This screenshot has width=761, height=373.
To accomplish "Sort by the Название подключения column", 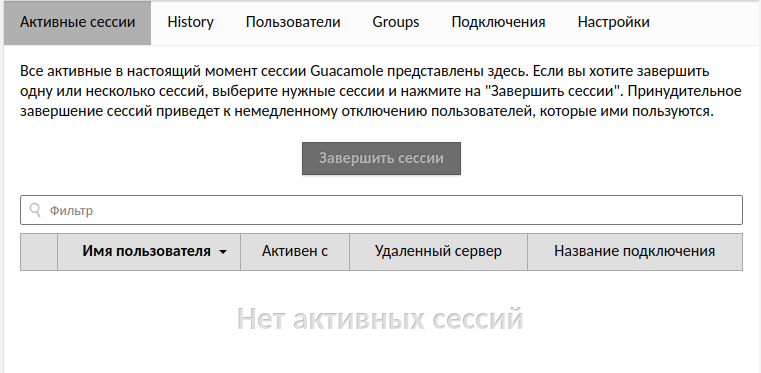I will point(635,252).
